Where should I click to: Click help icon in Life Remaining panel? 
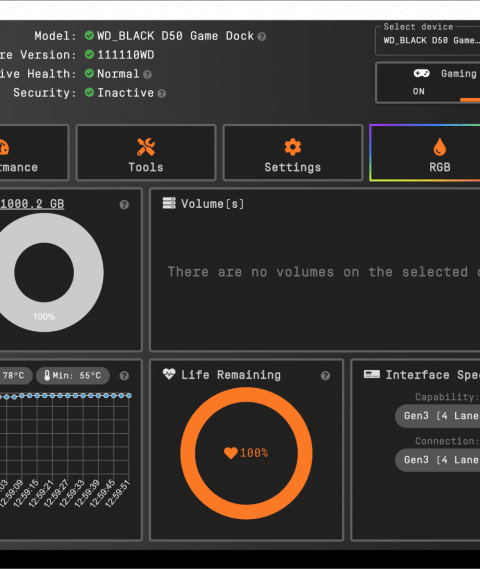325,376
